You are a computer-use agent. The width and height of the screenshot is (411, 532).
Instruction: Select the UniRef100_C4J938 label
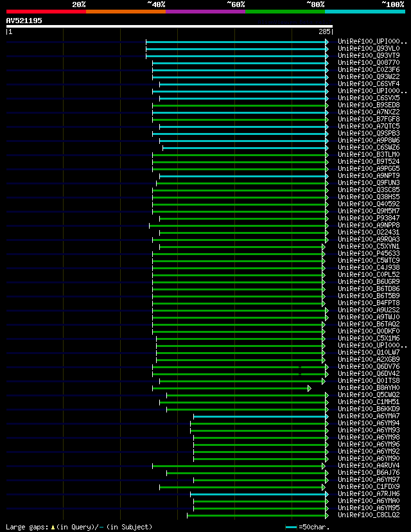click(x=369, y=267)
